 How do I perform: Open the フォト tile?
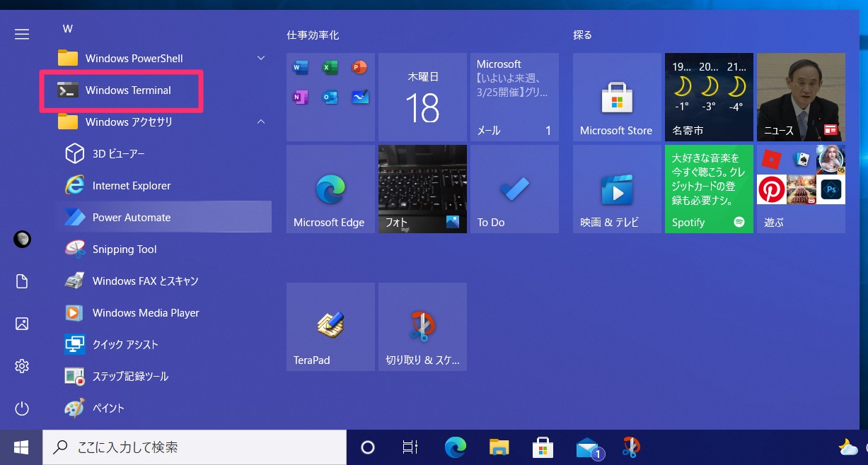422,189
